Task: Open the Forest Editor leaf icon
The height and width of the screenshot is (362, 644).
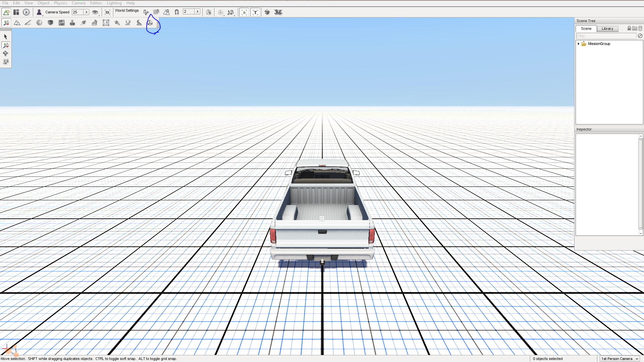Action: click(x=84, y=23)
